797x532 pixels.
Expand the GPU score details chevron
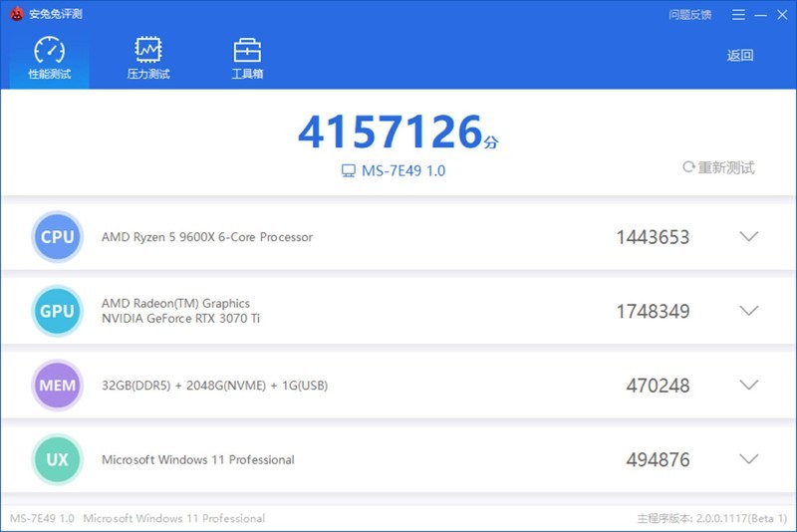pyautogui.click(x=749, y=311)
